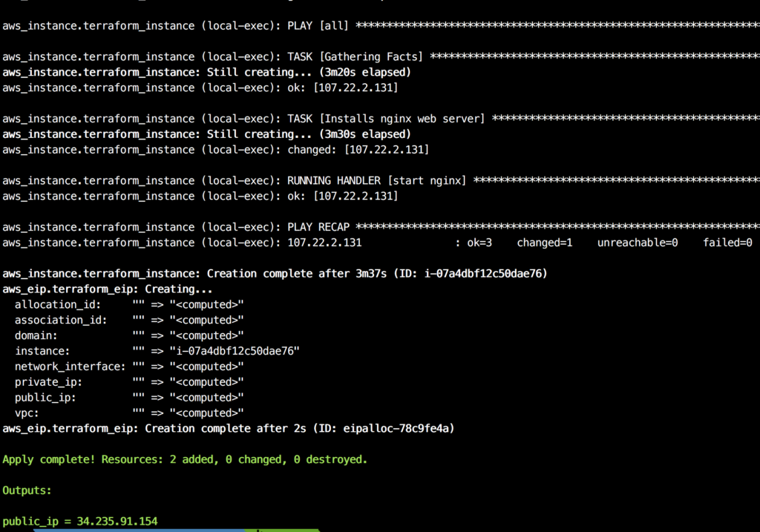Click the public_ip output value 34.235.91.154
This screenshot has height=532, width=760.
[x=117, y=522]
